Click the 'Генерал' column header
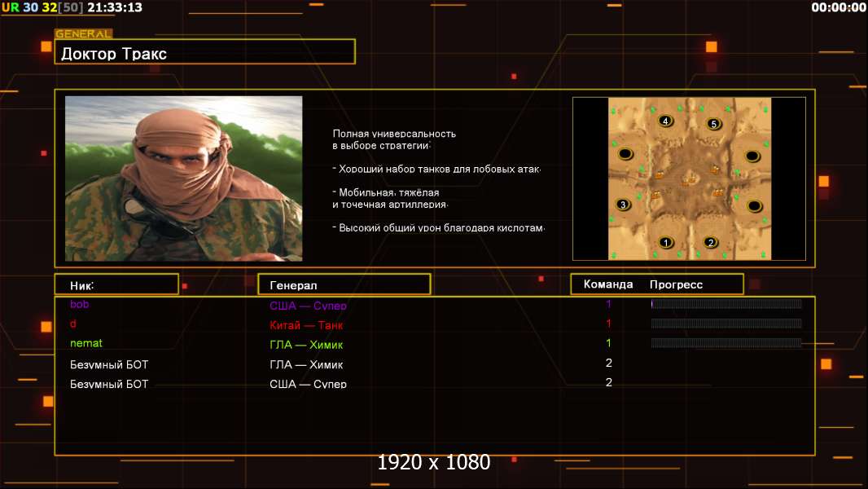 (x=344, y=284)
